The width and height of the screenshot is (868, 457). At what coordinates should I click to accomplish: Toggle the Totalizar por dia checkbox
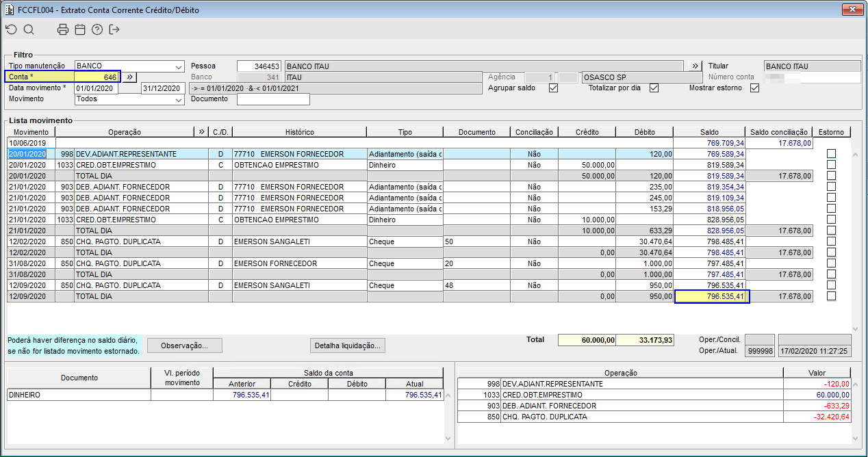coord(654,88)
